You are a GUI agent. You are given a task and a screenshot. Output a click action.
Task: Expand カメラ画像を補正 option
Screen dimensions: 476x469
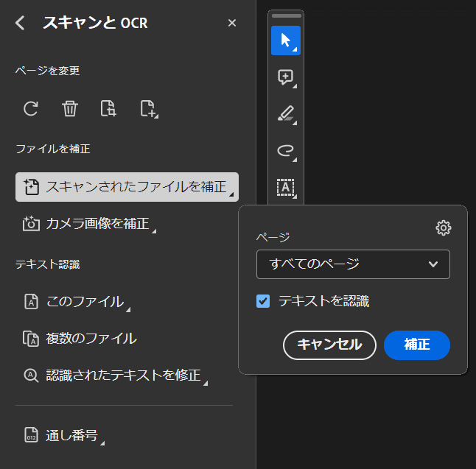pyautogui.click(x=89, y=224)
